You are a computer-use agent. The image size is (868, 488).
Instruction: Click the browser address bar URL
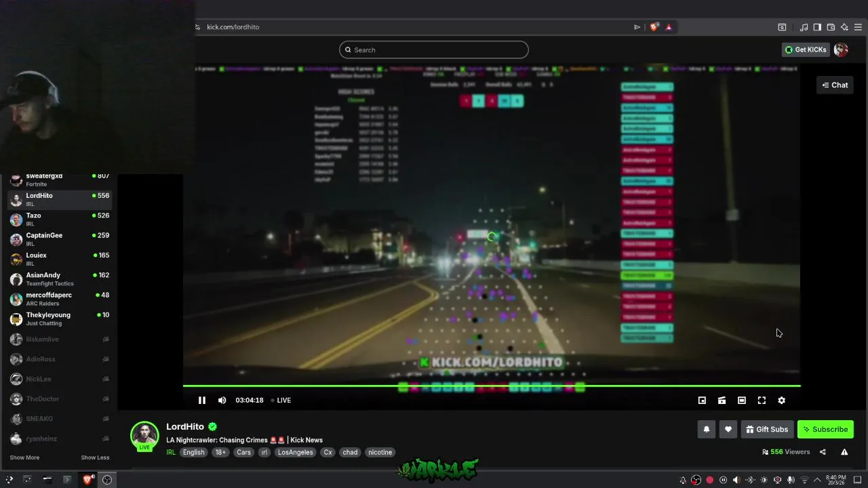coord(233,27)
